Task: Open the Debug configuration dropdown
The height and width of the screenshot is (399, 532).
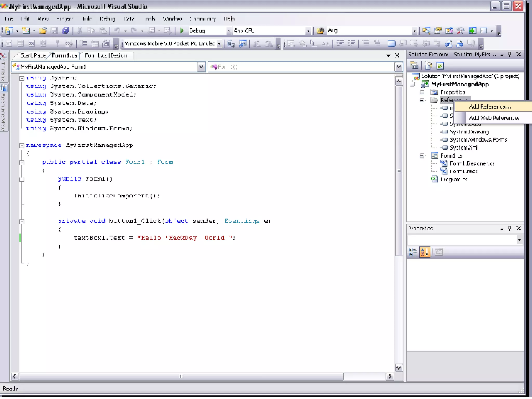Action: 229,31
